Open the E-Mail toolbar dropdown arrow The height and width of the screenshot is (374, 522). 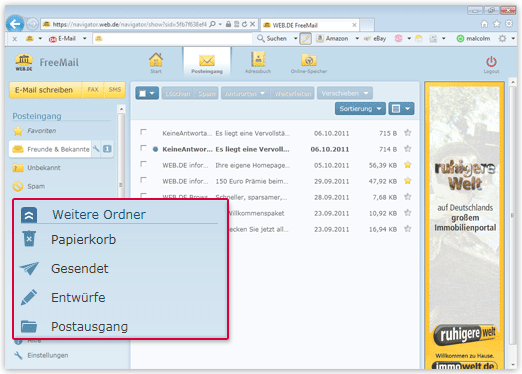pos(85,39)
